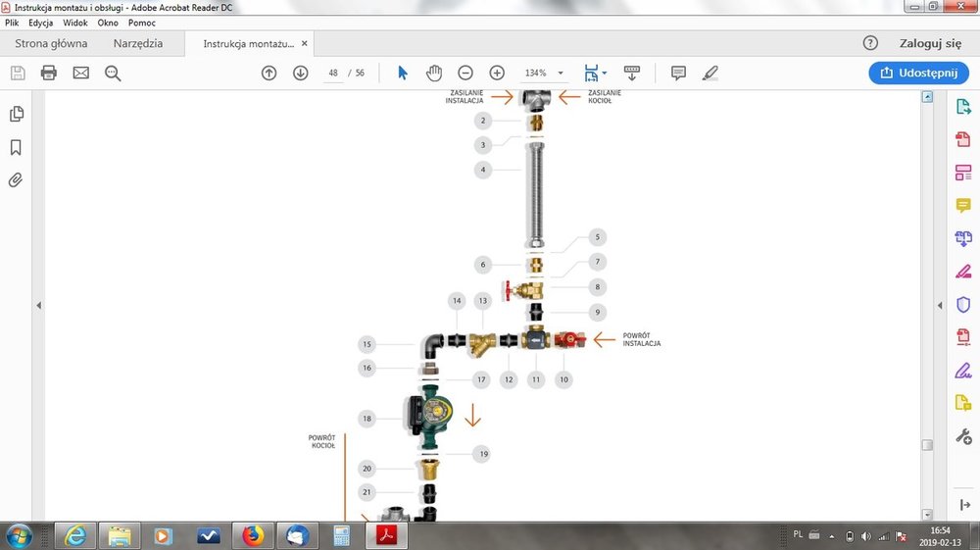Open the Bookmarks panel
Viewport: 980px width, 550px height.
(x=16, y=147)
